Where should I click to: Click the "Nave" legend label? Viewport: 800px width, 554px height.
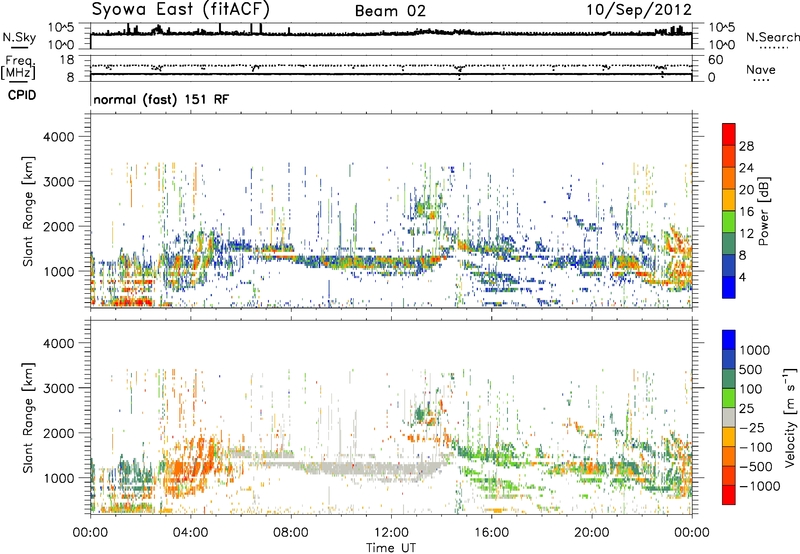761,69
